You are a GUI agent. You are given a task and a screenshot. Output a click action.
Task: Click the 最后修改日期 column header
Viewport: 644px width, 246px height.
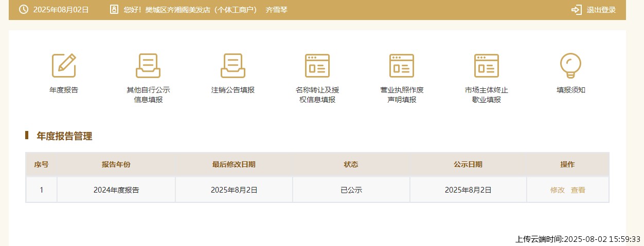[x=234, y=164]
